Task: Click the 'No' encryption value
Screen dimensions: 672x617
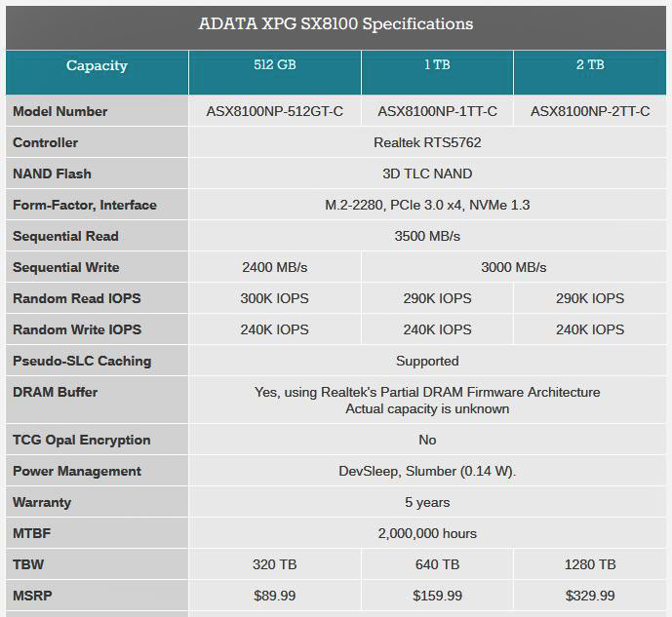Action: 427,441
